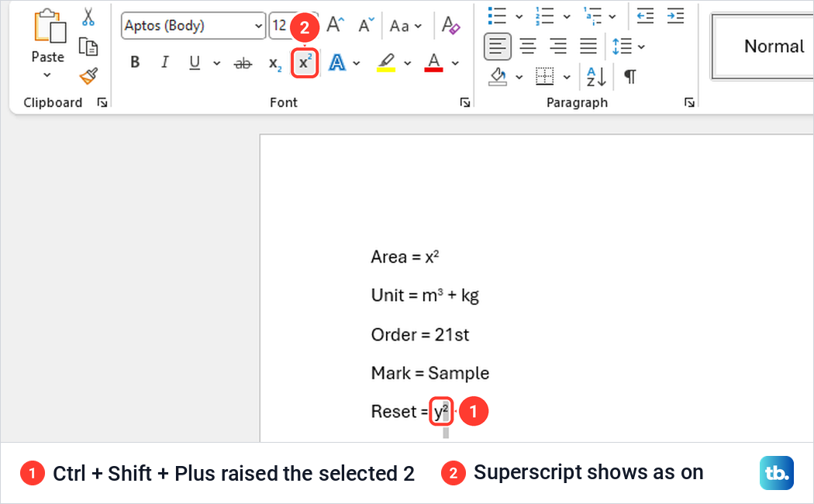Screen dimensions: 814x504
Task: Open Font dialog launcher
Action: coord(464,103)
